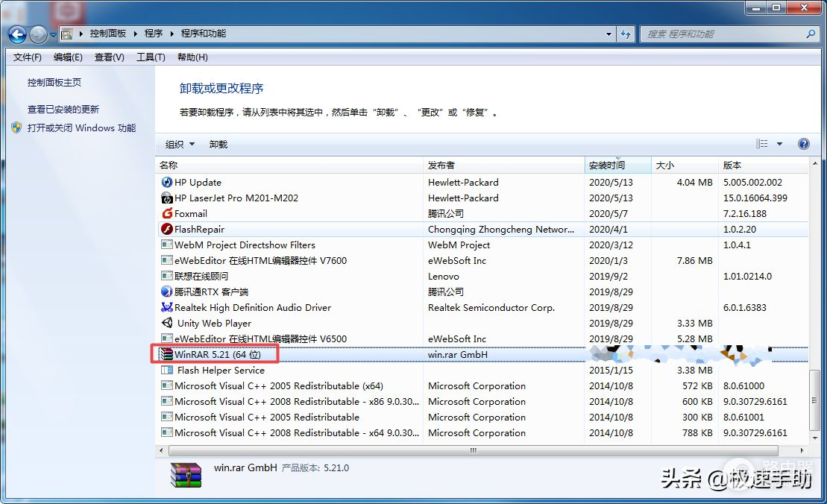Viewport: 827px width, 504px height.
Task: Click the Realtek Audio Driver icon
Action: click(167, 307)
